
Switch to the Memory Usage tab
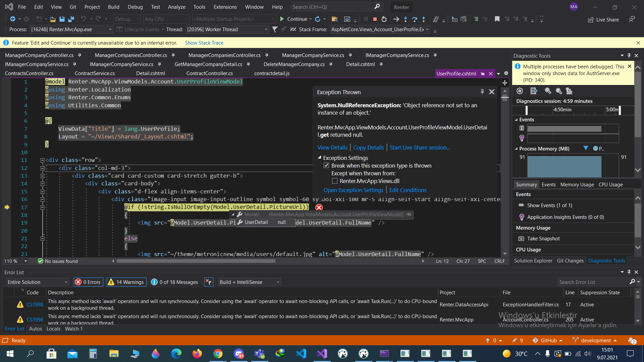point(577,185)
